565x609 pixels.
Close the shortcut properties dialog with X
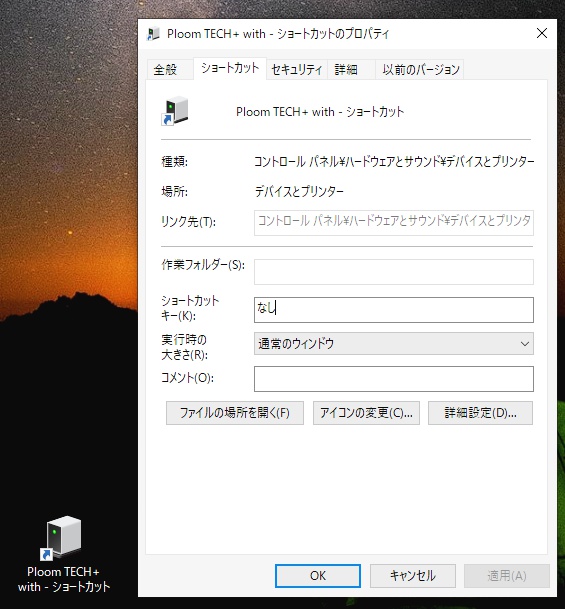tap(541, 33)
